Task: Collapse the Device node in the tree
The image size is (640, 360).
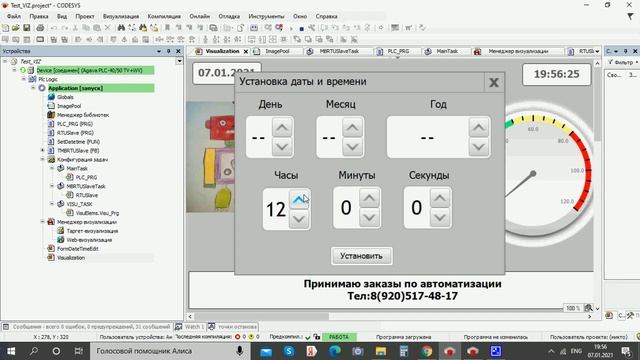Action: point(15,70)
